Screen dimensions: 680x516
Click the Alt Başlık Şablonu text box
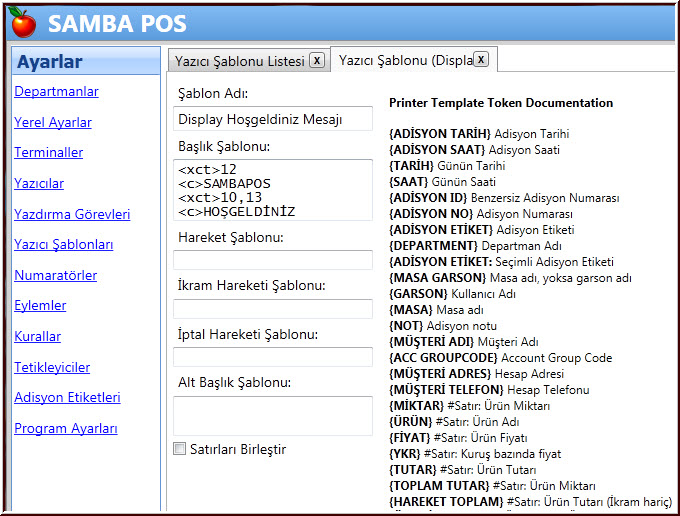coord(274,415)
